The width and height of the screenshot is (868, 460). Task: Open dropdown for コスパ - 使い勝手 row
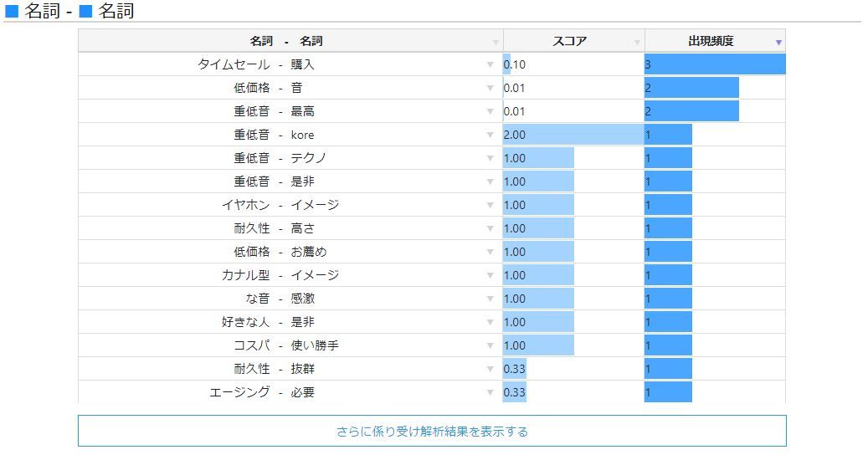click(490, 345)
